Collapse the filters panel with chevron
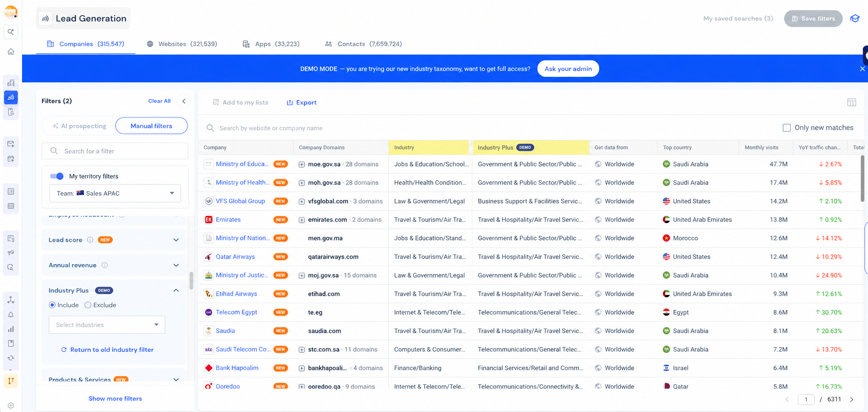This screenshot has height=412, width=868. (184, 101)
